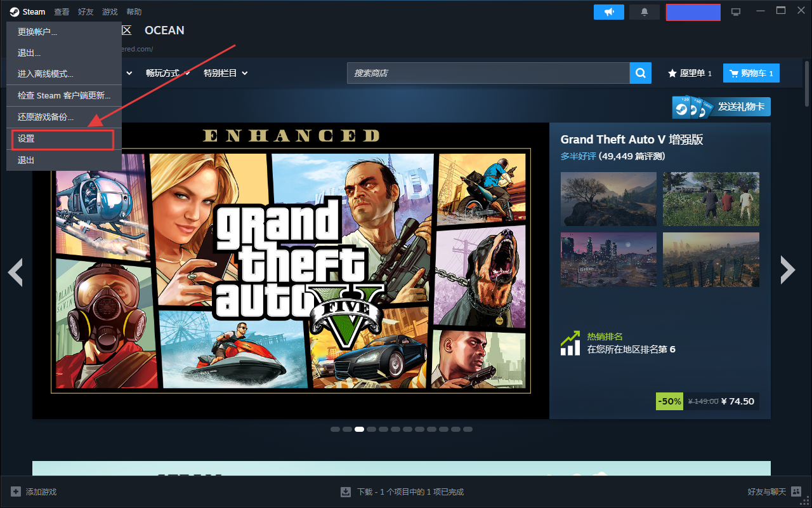
Task: Click the 热销排名 label
Action: (x=605, y=337)
